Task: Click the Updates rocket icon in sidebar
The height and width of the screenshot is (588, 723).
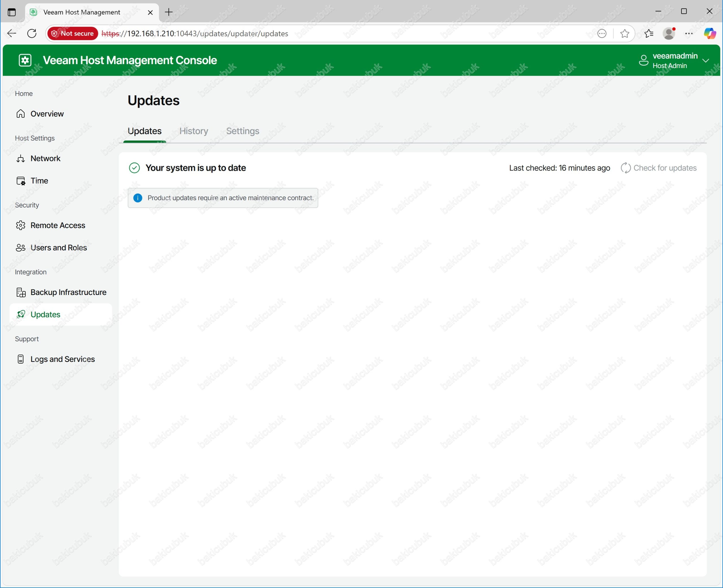Action: [21, 314]
